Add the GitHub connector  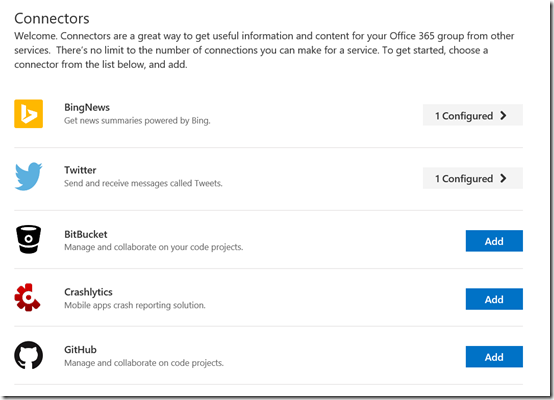(x=494, y=357)
